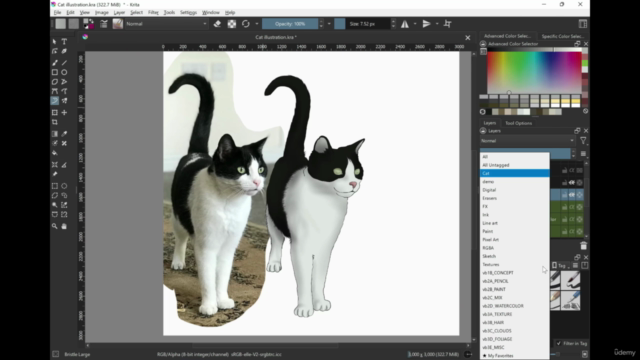Open the Layer menu
Image resolution: width=640 pixels, height=360 pixels.
tap(119, 13)
